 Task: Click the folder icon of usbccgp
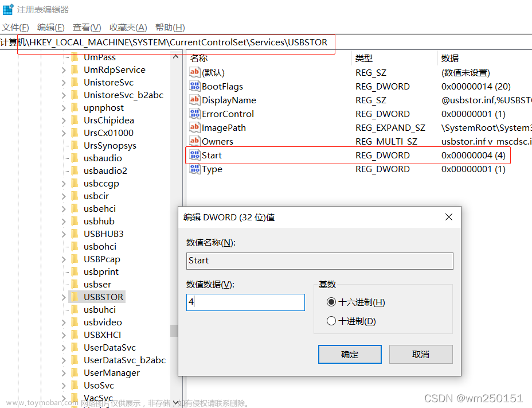[x=75, y=183]
